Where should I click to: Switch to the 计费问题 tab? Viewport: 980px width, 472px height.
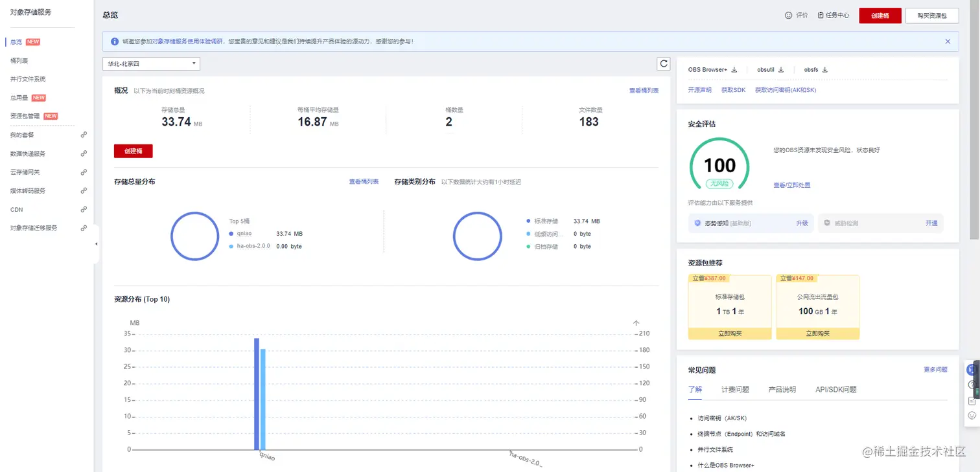[735, 389]
